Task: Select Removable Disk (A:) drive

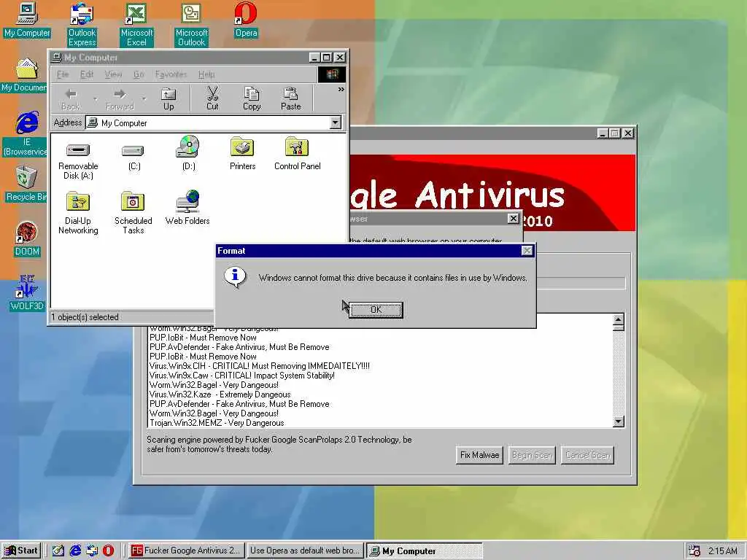Action: [78, 161]
